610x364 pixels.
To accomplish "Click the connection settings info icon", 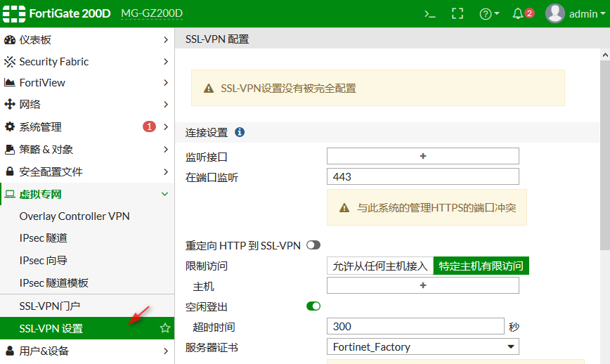I will coord(240,132).
